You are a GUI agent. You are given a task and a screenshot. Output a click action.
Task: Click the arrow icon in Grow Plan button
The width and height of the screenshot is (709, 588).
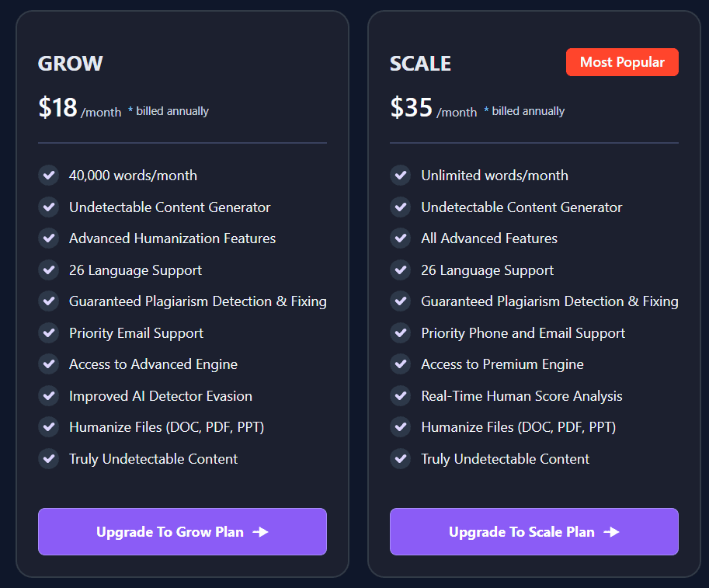(x=261, y=532)
